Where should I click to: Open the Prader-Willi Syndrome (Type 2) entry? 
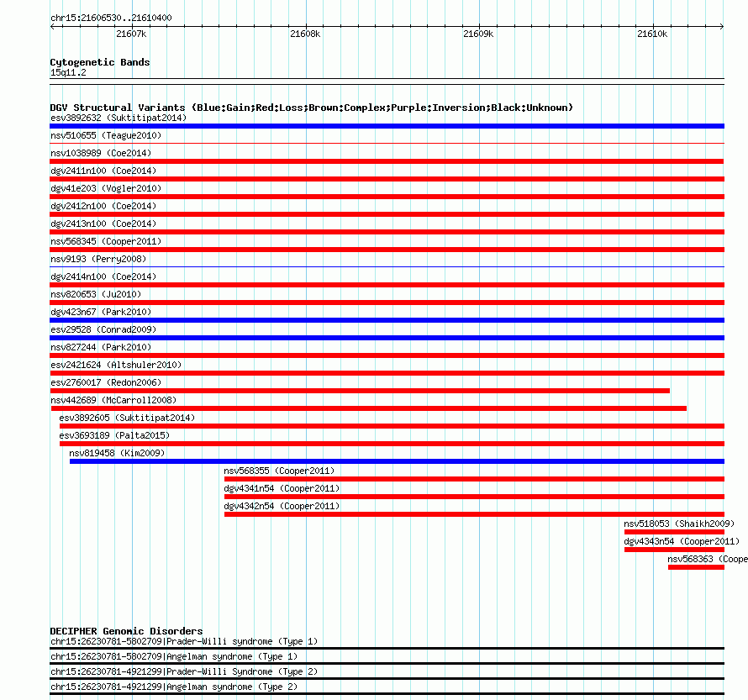(x=184, y=672)
